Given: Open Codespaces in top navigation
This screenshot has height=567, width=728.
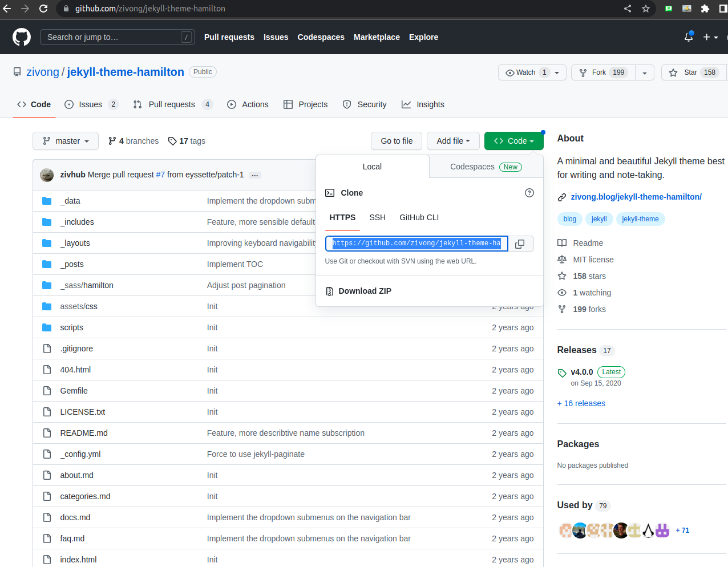Looking at the screenshot, I should (x=321, y=37).
